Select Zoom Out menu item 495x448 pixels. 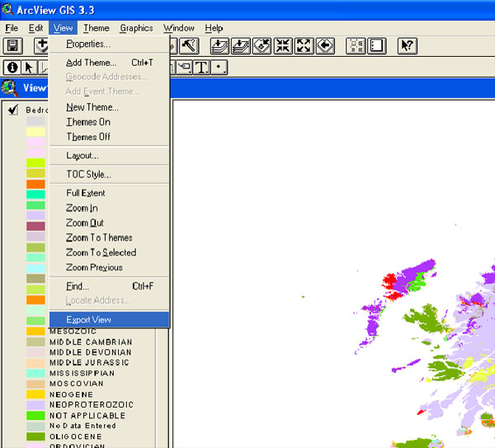coord(109,223)
